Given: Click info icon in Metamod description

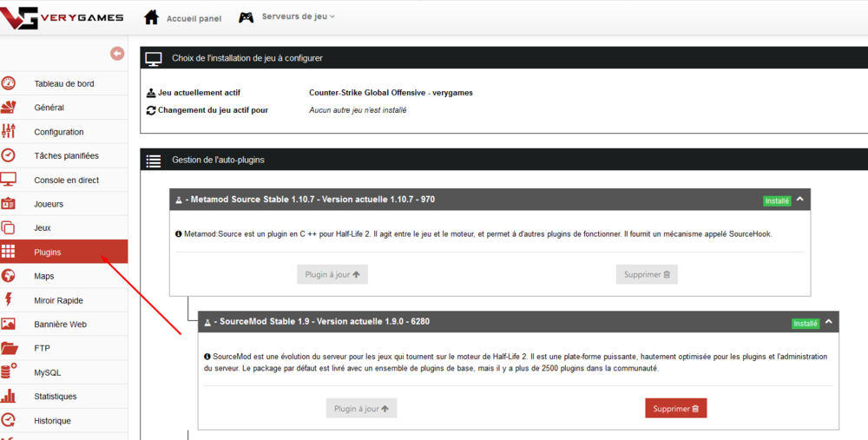Looking at the screenshot, I should (x=179, y=234).
